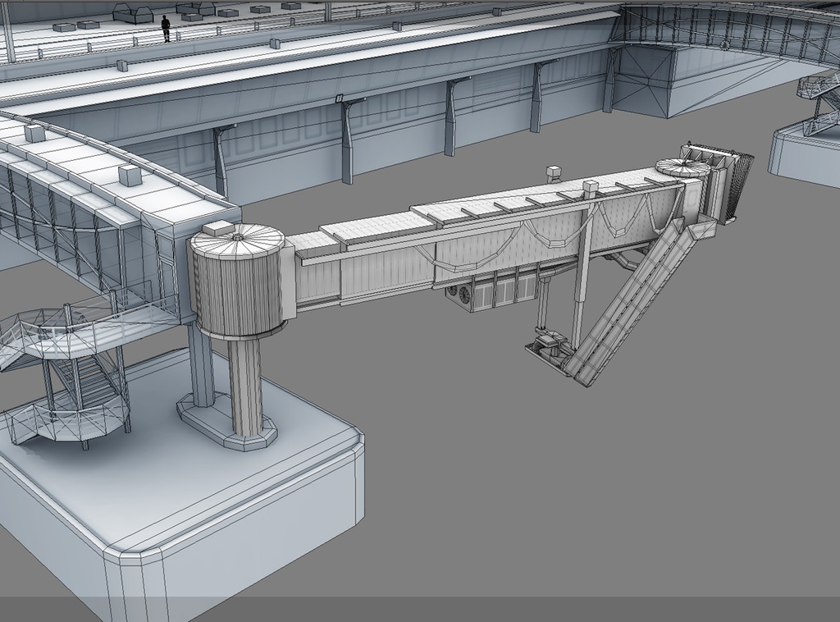Click the lamp post atop the jet bridge tunnel

tap(552, 176)
